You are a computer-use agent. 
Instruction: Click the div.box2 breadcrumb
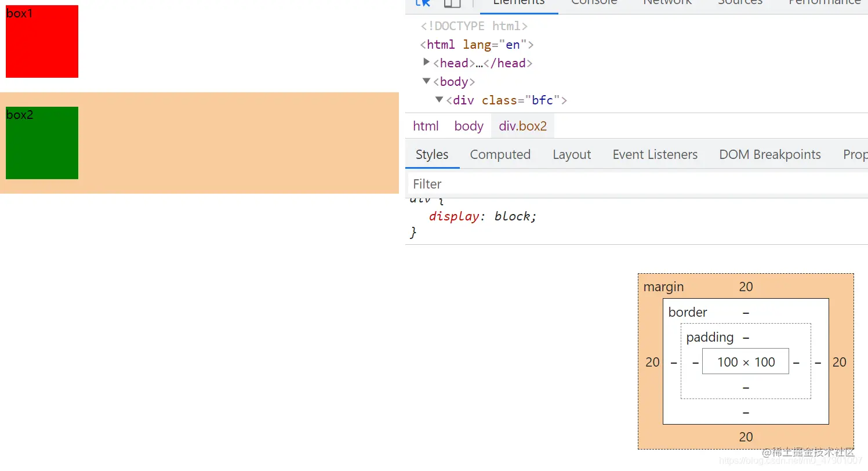coord(523,126)
